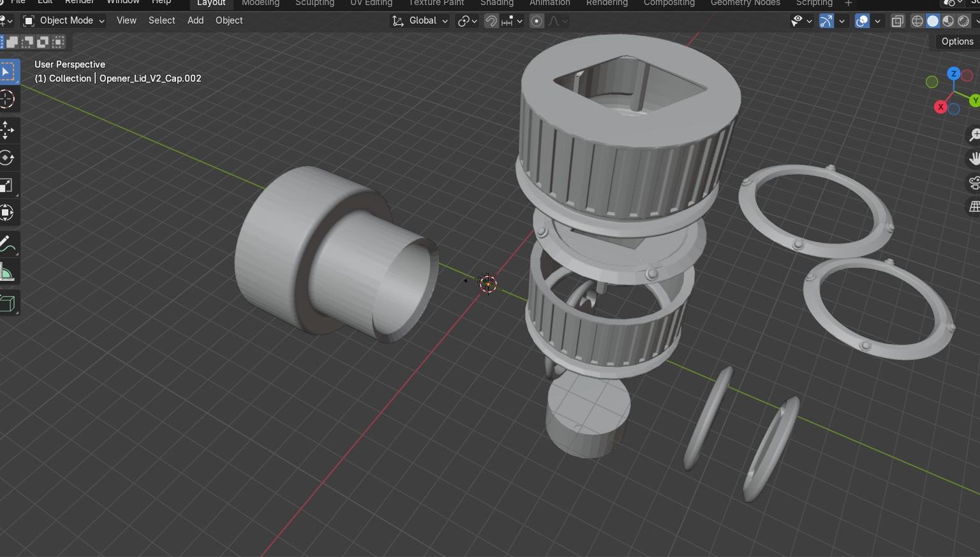Viewport: 980px width, 557px height.
Task: Select the Rotate tool
Action: (x=7, y=158)
